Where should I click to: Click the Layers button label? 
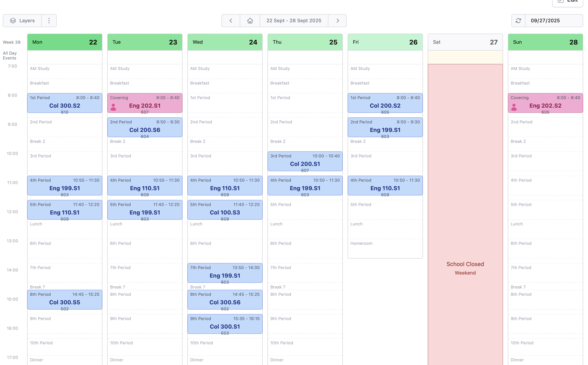(27, 21)
